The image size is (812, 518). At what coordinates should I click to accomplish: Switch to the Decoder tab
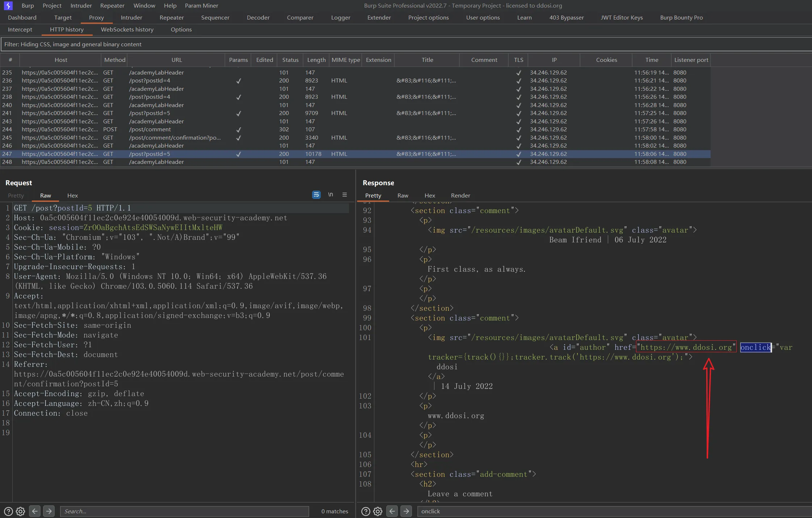tap(258, 17)
